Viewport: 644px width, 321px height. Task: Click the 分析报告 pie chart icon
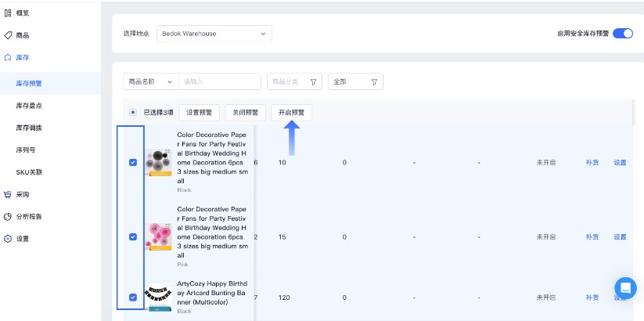tap(8, 216)
